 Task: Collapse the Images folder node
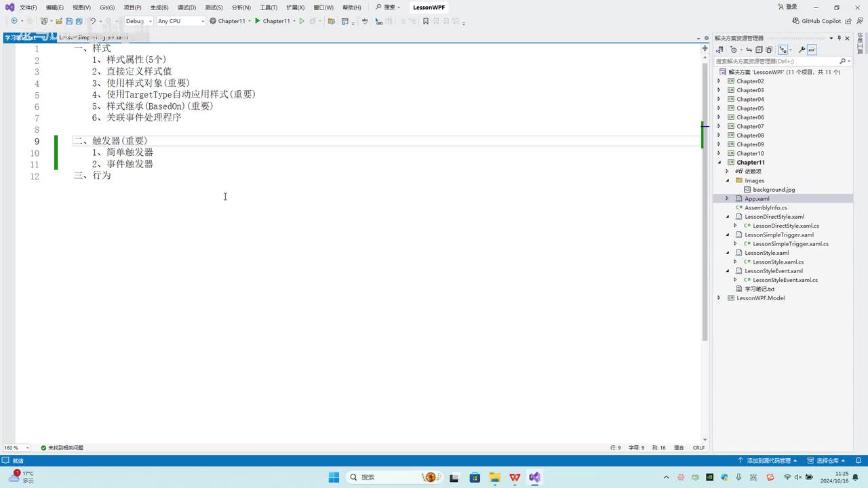(x=728, y=181)
